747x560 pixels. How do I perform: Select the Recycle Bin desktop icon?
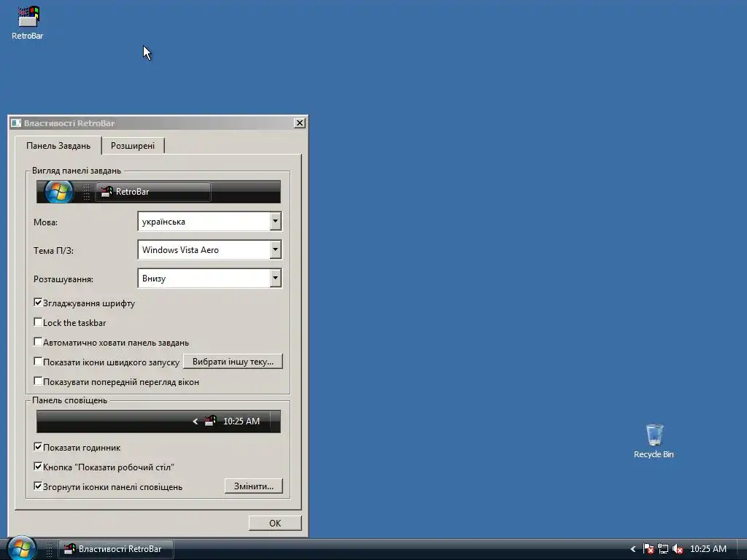click(654, 441)
